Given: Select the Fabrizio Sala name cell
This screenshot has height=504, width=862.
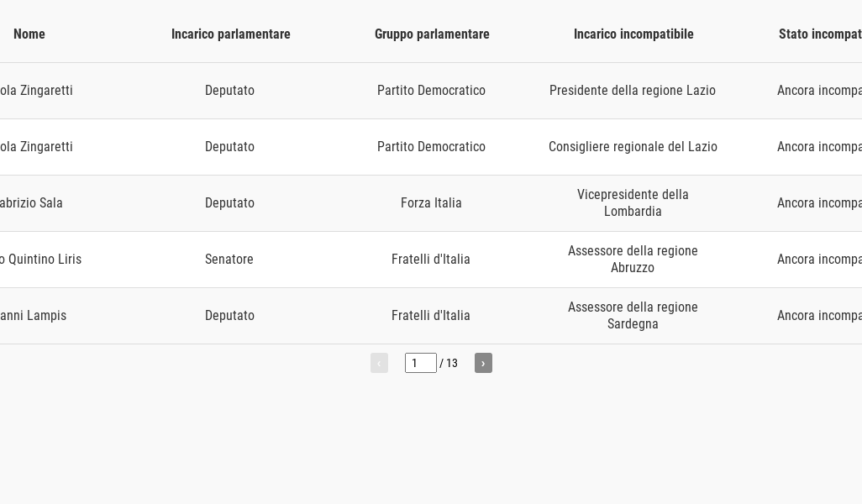Looking at the screenshot, I should (31, 202).
